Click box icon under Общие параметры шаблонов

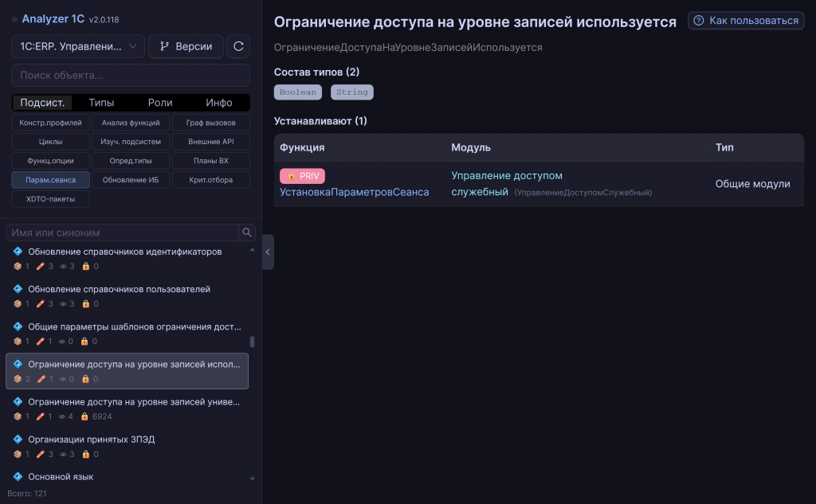coord(18,342)
